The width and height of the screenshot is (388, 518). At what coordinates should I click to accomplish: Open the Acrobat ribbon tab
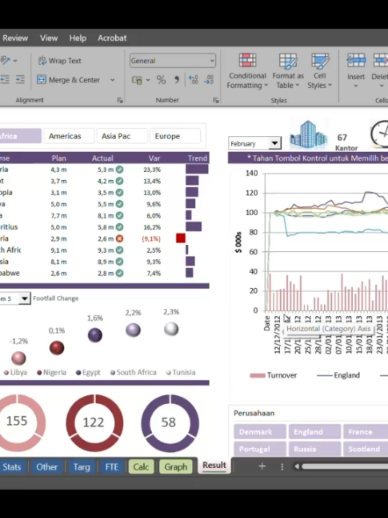point(112,38)
